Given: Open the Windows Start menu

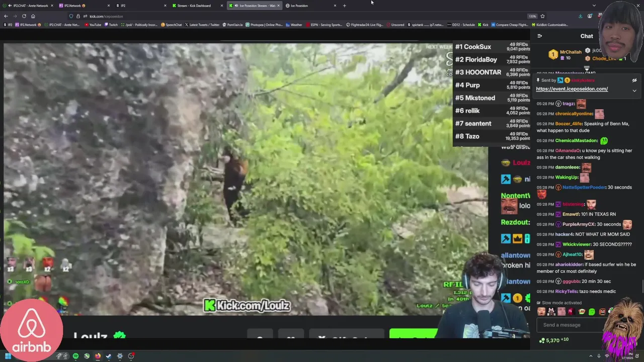Looking at the screenshot, I should pos(8,356).
